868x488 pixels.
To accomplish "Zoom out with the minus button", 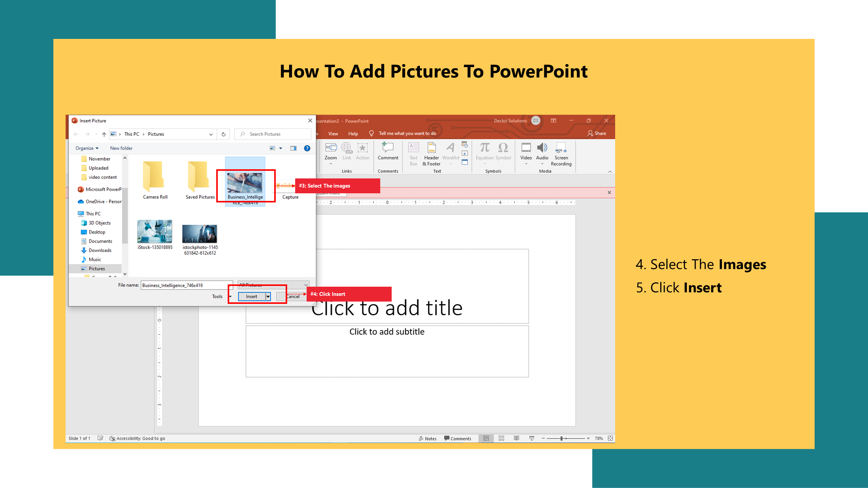I will pyautogui.click(x=543, y=438).
